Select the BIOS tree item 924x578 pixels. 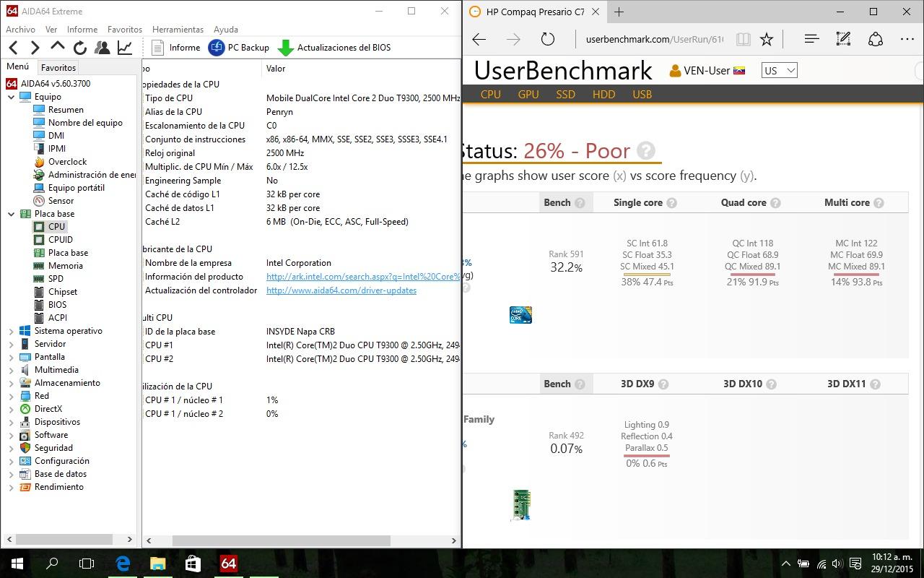tap(58, 305)
